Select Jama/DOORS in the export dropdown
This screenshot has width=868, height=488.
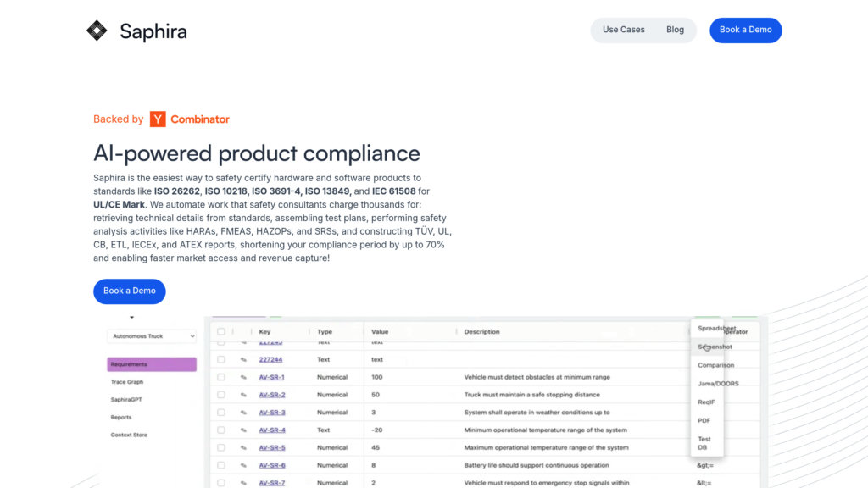click(717, 384)
